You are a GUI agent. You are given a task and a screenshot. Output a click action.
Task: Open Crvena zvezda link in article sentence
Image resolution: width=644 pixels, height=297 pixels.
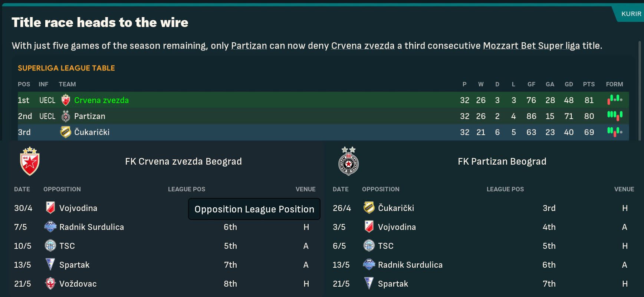click(x=362, y=46)
